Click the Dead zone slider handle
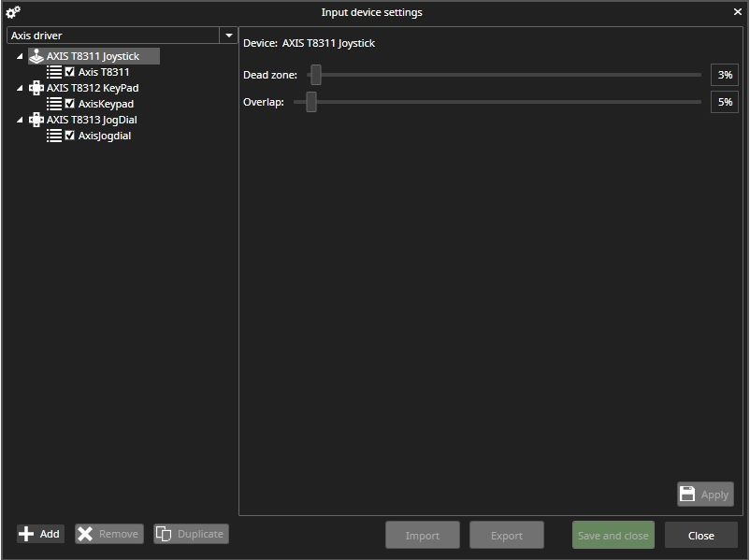 [x=316, y=75]
